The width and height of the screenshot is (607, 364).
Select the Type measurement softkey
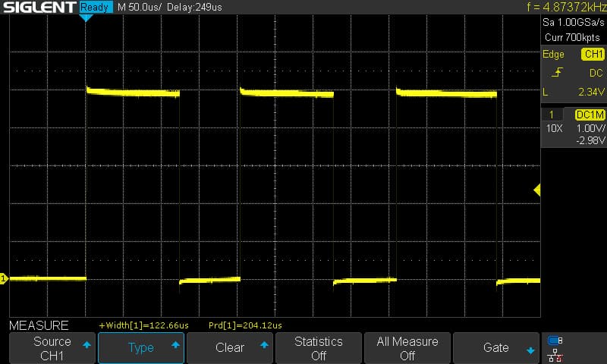pos(141,348)
